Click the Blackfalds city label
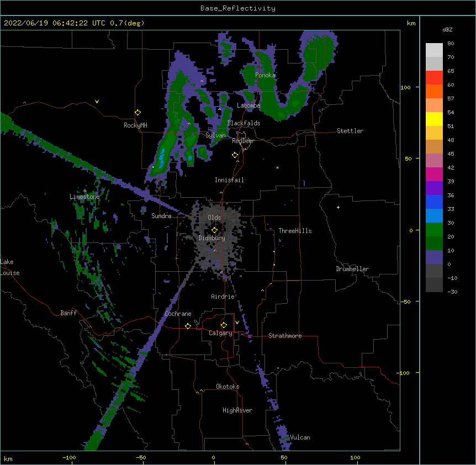The width and height of the screenshot is (476, 465). point(244,123)
